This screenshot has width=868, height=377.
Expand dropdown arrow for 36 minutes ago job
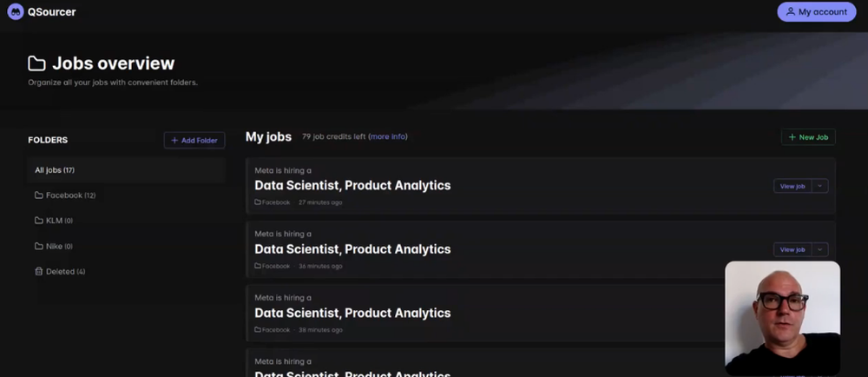(820, 249)
